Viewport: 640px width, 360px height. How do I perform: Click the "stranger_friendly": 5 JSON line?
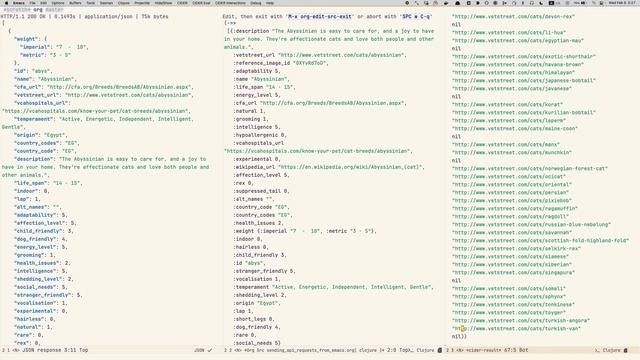[x=48, y=295]
